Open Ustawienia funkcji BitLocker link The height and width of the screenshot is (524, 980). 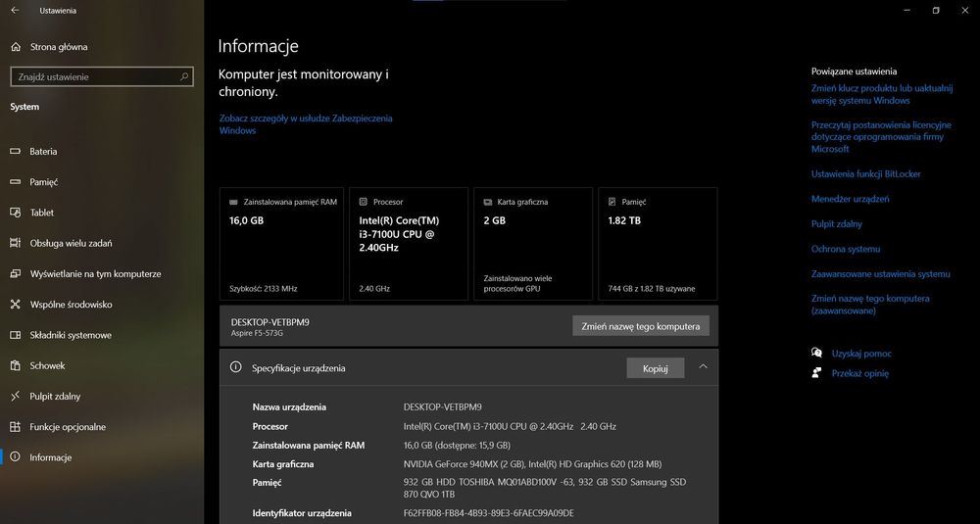click(865, 174)
